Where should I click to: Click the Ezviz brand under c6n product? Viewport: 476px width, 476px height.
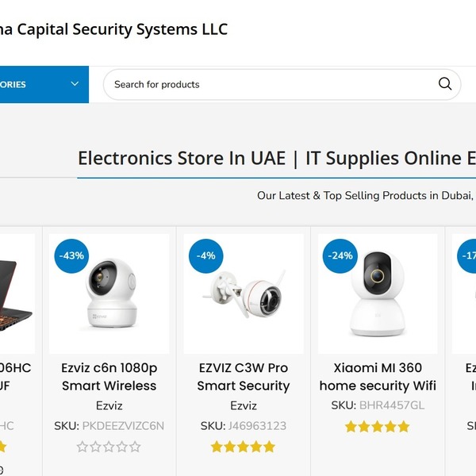pyautogui.click(x=109, y=405)
